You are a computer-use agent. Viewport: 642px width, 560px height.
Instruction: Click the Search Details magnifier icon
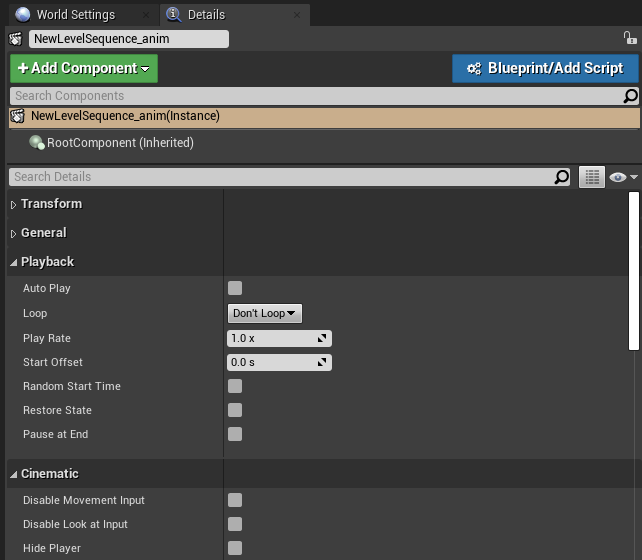[561, 177]
